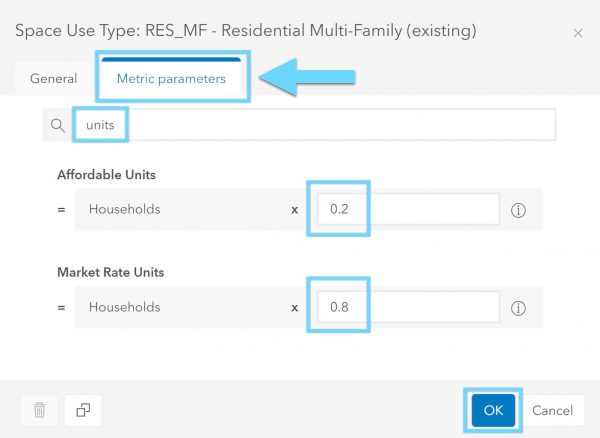Click the multiplication sign in Affordable Units row

tap(295, 211)
